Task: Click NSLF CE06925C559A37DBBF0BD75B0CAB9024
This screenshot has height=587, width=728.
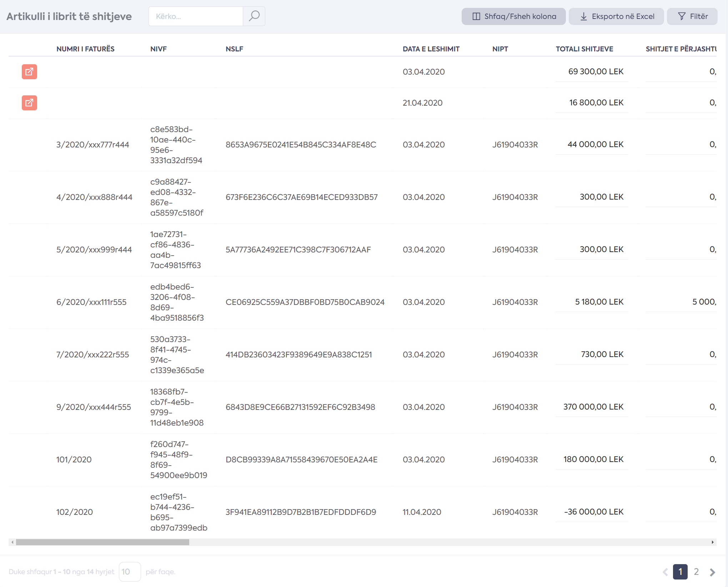Action: [x=305, y=302]
